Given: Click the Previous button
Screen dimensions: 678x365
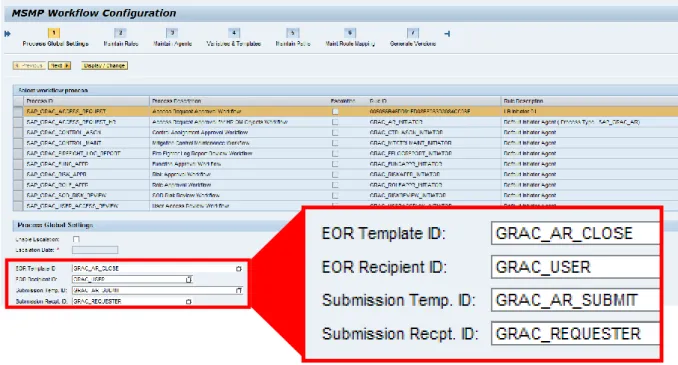Looking at the screenshot, I should [29, 66].
